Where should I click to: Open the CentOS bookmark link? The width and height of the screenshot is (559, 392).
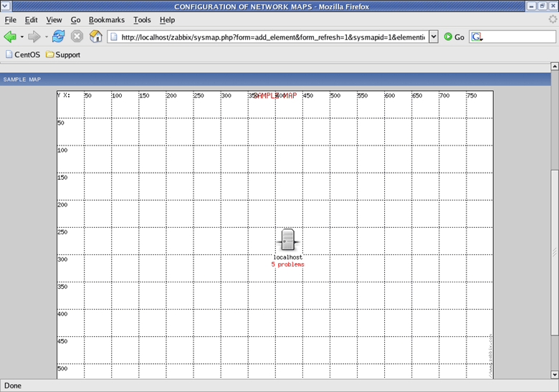click(21, 54)
